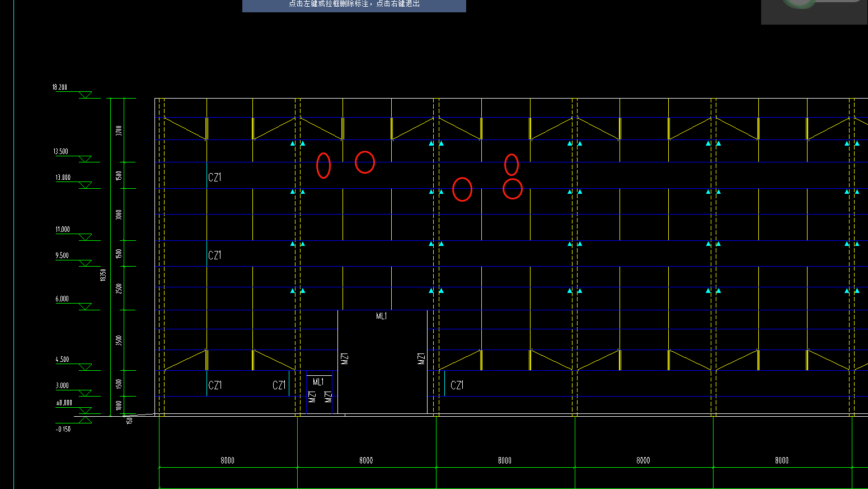Select the 1500 dimension between 13.500 and 13.000
The image size is (868, 489).
(119, 175)
